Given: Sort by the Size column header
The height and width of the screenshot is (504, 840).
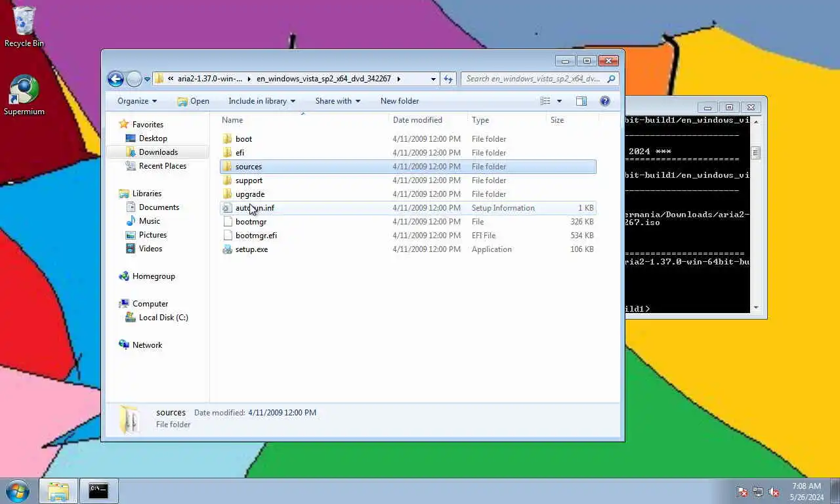Looking at the screenshot, I should click(572, 120).
